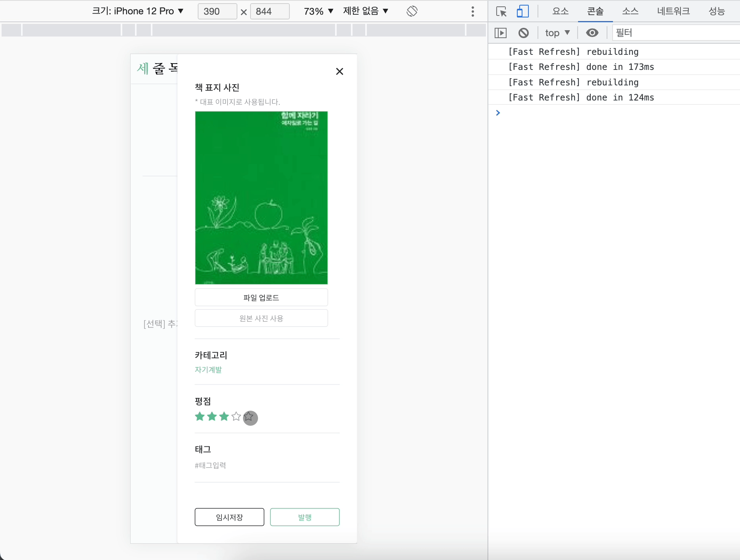Select the 자기계발 category link
This screenshot has width=740, height=560.
click(208, 369)
